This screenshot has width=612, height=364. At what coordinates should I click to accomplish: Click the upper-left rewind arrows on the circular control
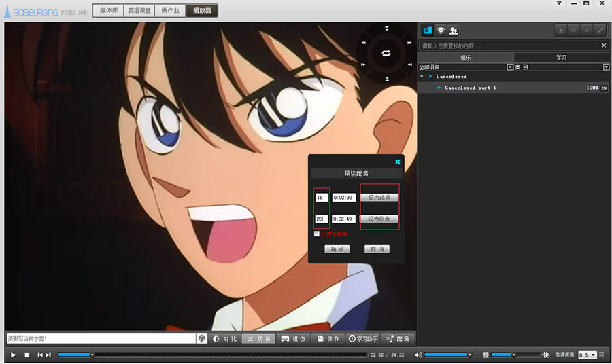(x=363, y=43)
